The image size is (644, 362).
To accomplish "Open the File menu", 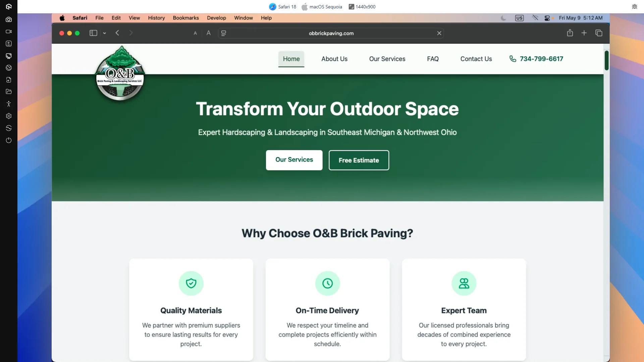I will point(99,18).
